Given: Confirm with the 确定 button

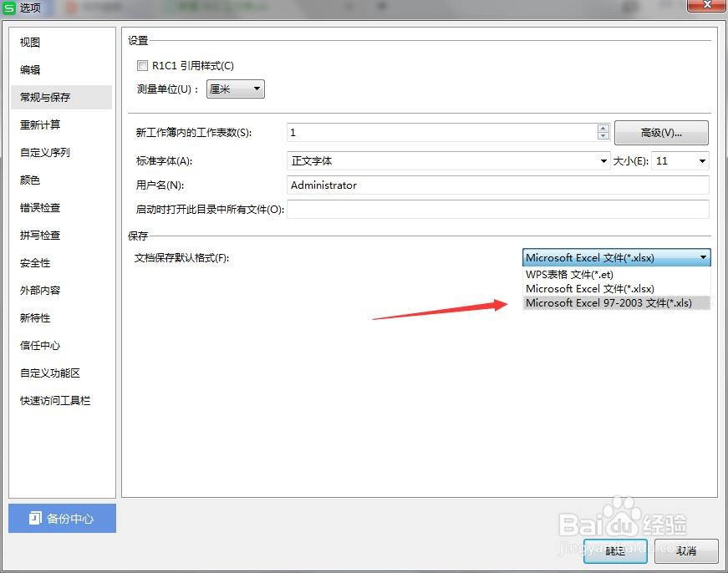Looking at the screenshot, I should [615, 551].
